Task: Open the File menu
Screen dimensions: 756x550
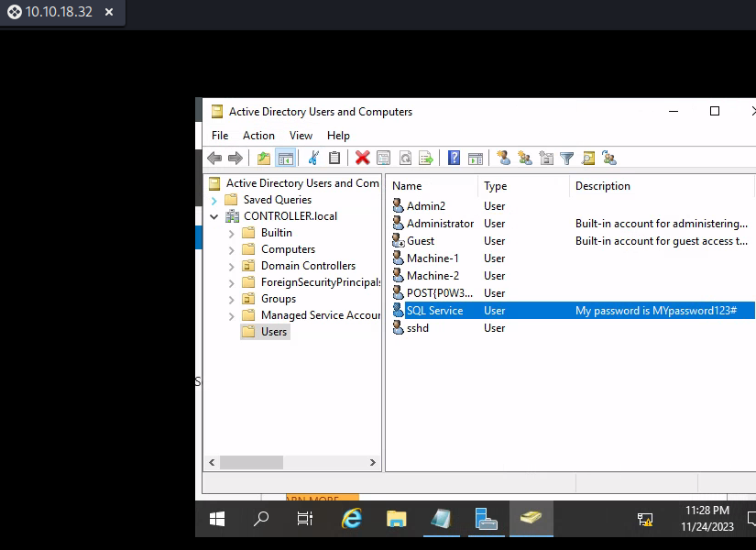Action: pyautogui.click(x=220, y=136)
